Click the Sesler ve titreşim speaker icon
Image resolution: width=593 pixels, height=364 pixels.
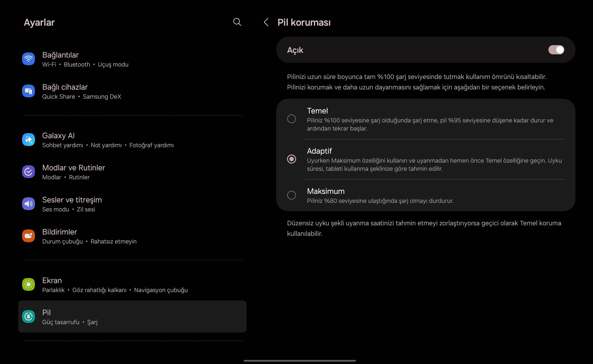tap(28, 204)
